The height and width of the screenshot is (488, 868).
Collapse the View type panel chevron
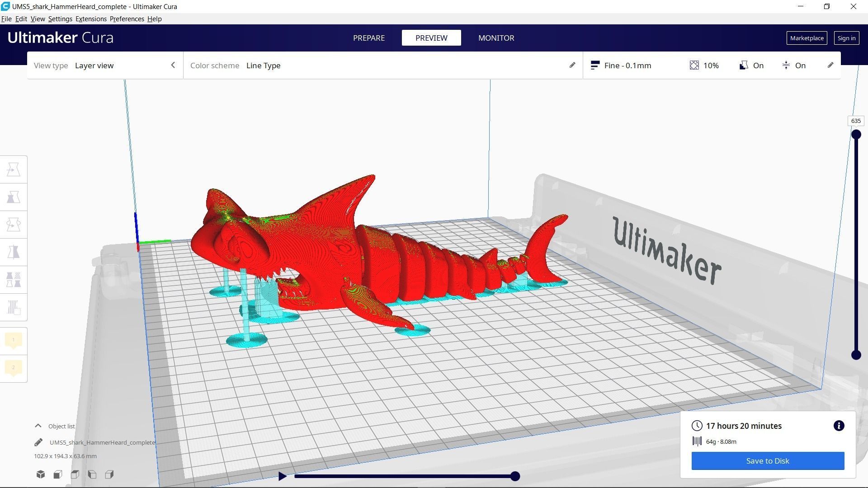click(173, 65)
